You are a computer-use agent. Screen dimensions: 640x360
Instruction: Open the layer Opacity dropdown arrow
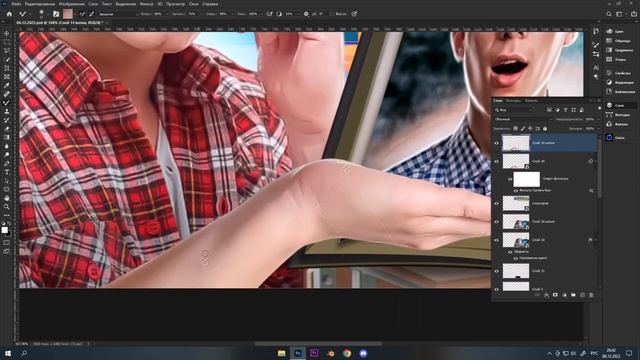point(598,120)
